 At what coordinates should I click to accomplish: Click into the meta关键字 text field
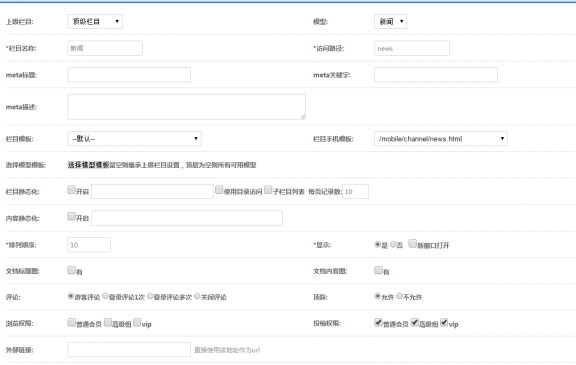(x=436, y=75)
